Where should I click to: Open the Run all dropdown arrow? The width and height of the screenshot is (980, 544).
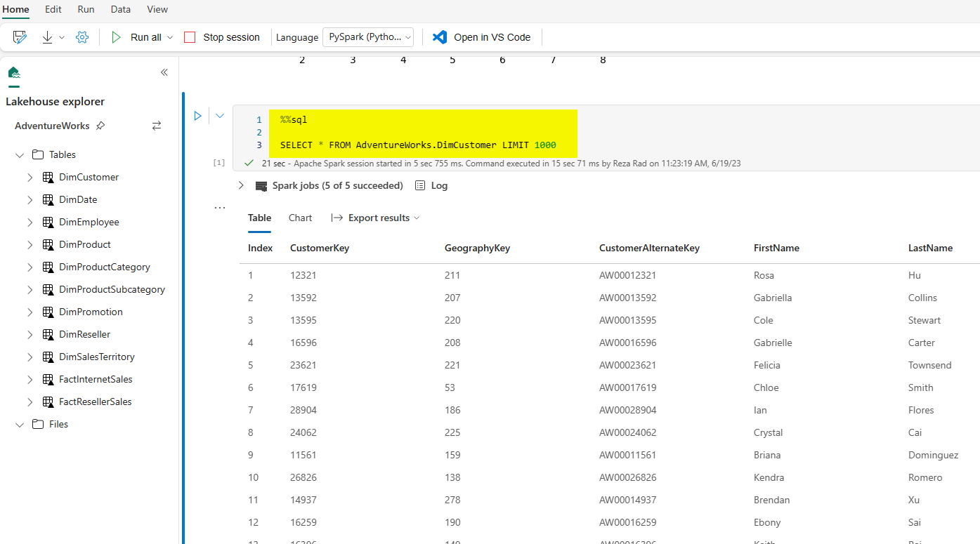point(170,37)
